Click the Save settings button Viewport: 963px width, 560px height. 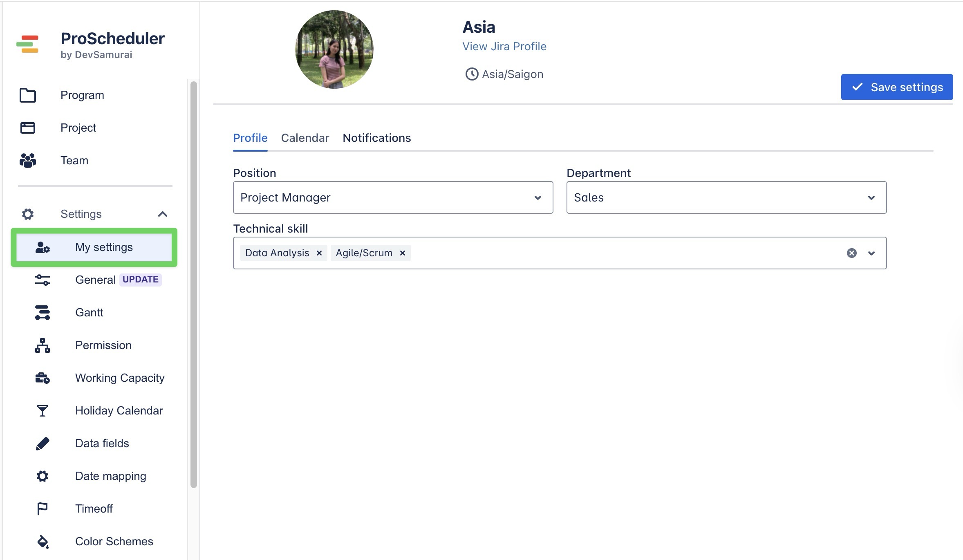(x=897, y=87)
